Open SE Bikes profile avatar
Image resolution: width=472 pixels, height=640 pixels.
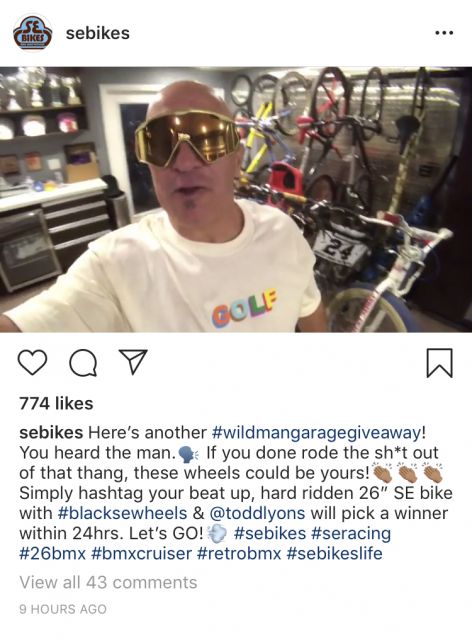click(33, 34)
